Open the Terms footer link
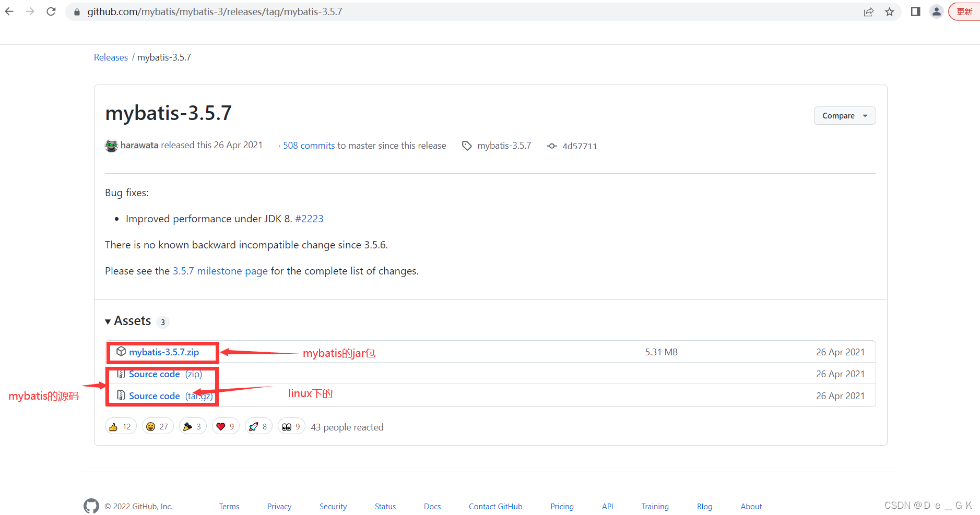980x515 pixels. pos(229,507)
